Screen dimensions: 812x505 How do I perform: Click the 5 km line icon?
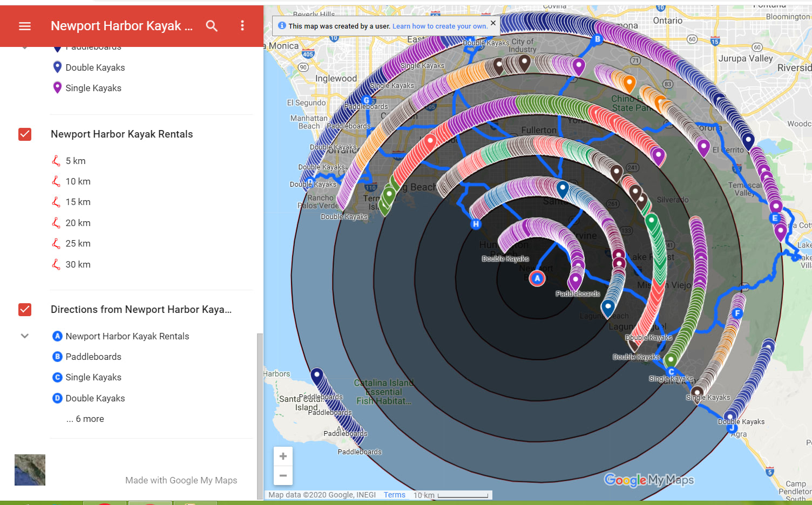[x=56, y=161]
